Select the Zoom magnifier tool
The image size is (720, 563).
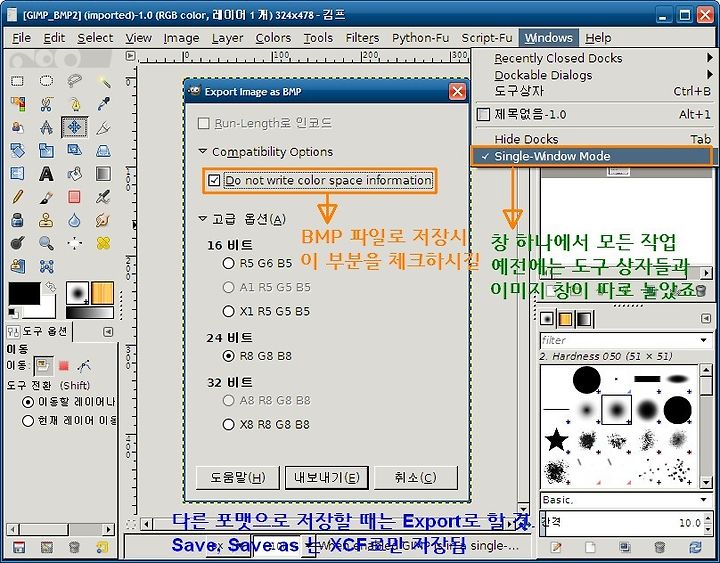point(46,243)
